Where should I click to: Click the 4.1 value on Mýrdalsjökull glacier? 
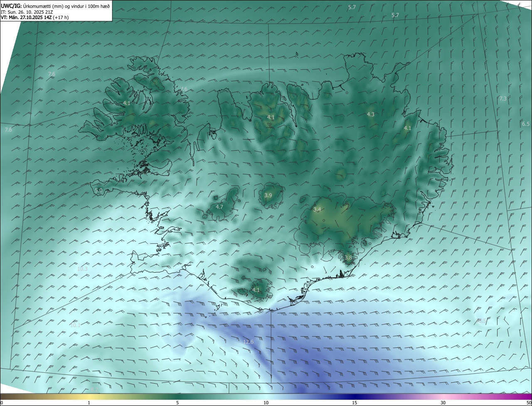pyautogui.click(x=256, y=290)
